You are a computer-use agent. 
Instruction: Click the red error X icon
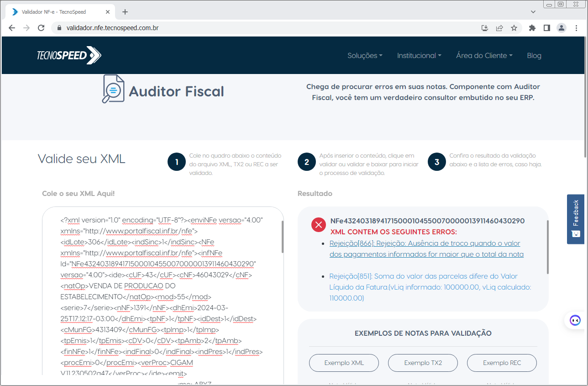click(318, 224)
